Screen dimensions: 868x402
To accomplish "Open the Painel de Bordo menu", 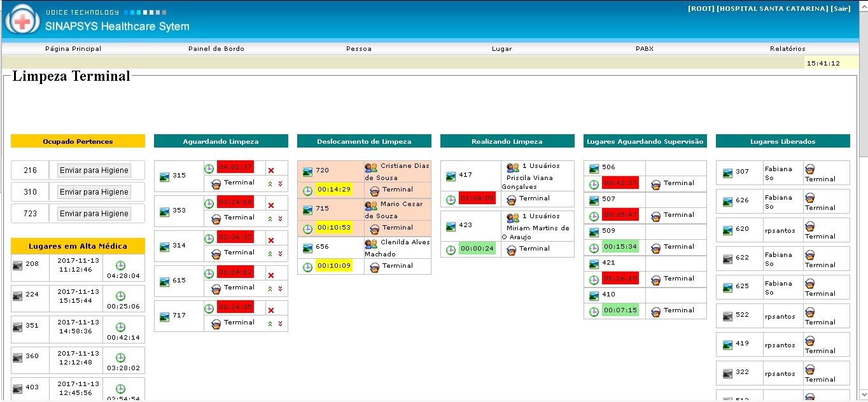I will coord(216,48).
